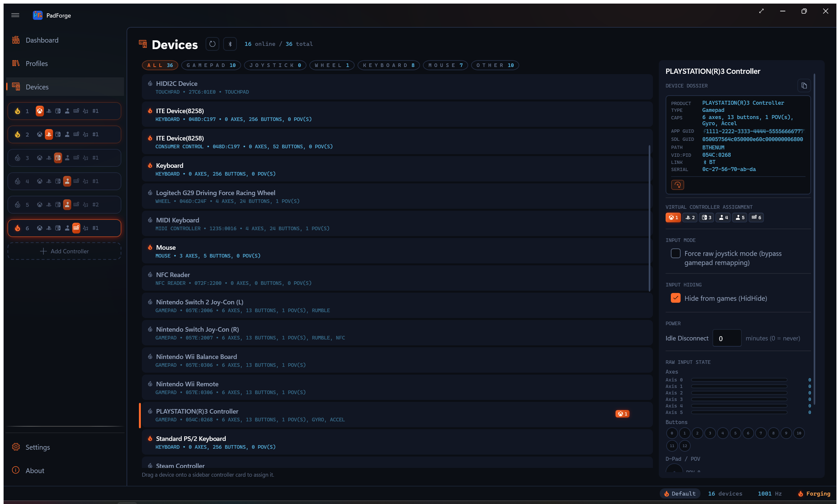
Task: Click the orange rotate icon in the device dossier
Action: pos(678,185)
